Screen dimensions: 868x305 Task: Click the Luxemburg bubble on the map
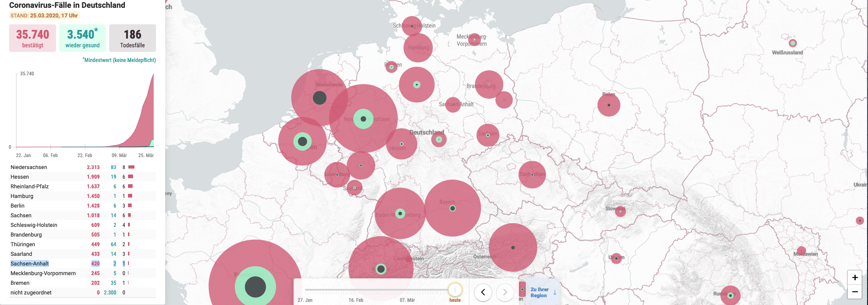[337, 175]
